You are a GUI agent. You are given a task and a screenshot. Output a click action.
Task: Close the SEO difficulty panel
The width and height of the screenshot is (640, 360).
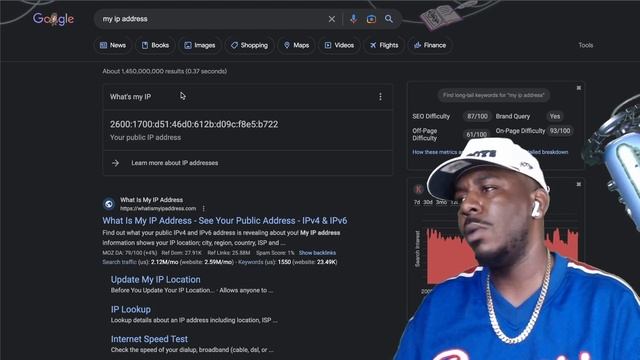coord(578,88)
